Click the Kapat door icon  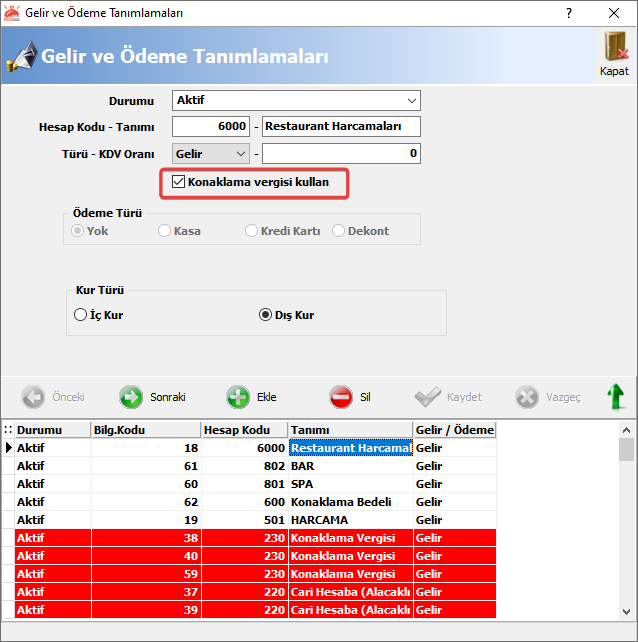point(616,47)
